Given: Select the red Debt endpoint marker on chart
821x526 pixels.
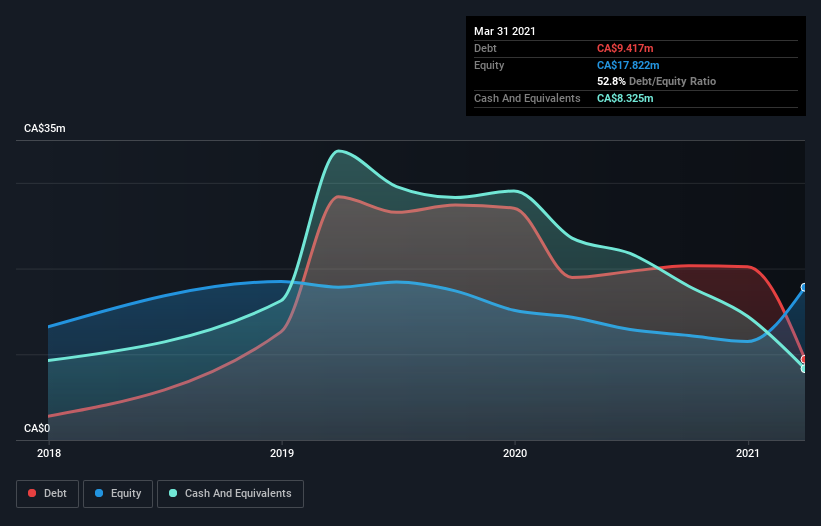Looking at the screenshot, I should pyautogui.click(x=804, y=360).
